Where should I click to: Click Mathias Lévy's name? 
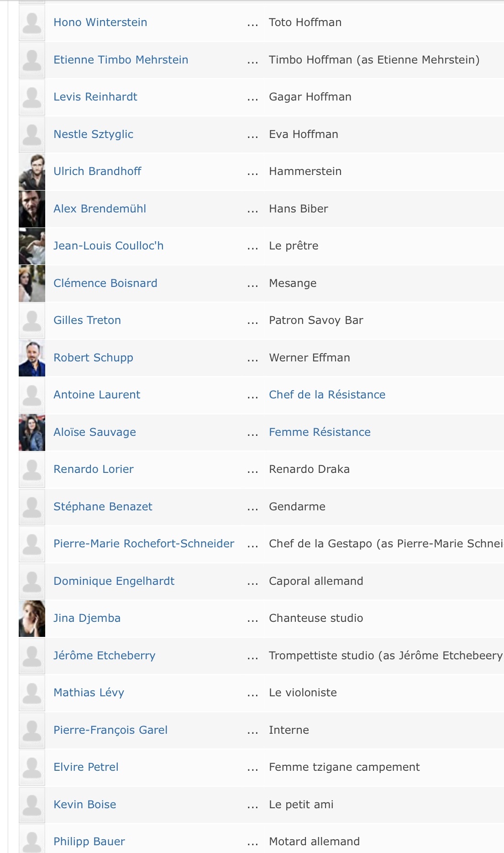89,693
